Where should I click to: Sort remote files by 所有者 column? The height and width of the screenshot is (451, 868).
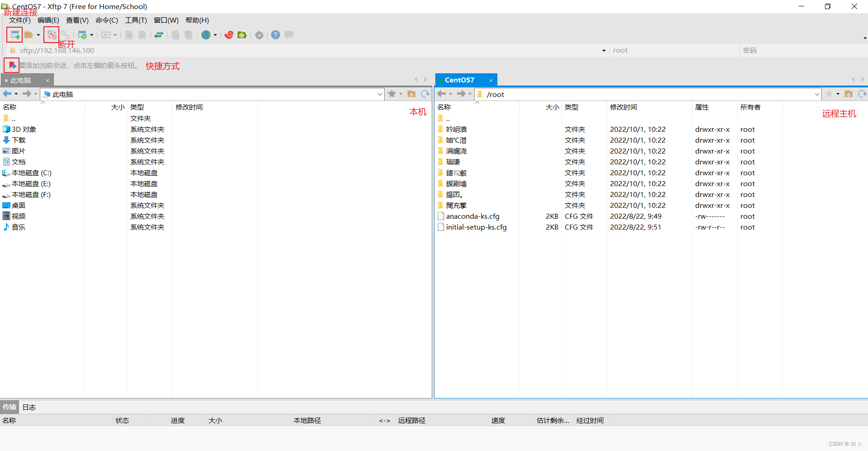click(760, 107)
